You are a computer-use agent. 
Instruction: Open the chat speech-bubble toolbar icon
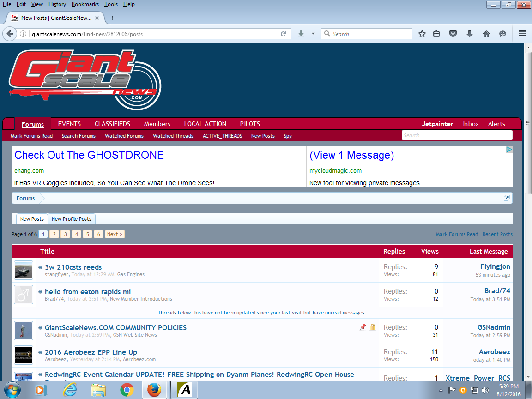(x=503, y=34)
